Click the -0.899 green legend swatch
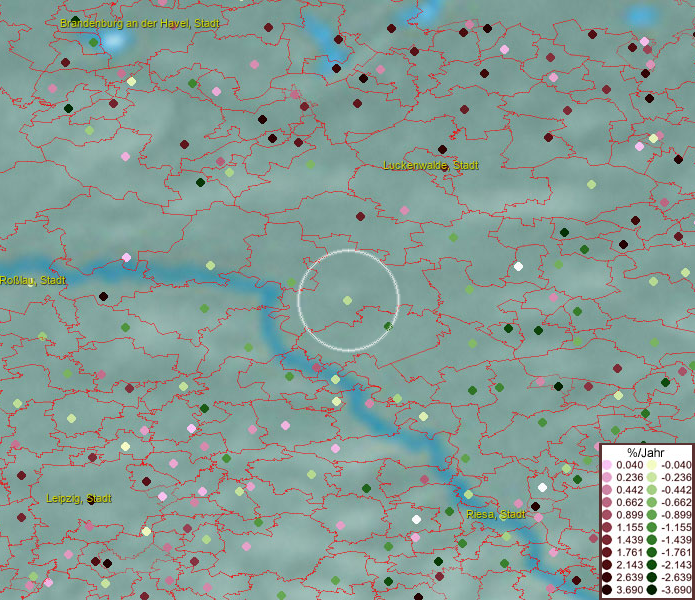This screenshot has width=695, height=600. pos(652,515)
